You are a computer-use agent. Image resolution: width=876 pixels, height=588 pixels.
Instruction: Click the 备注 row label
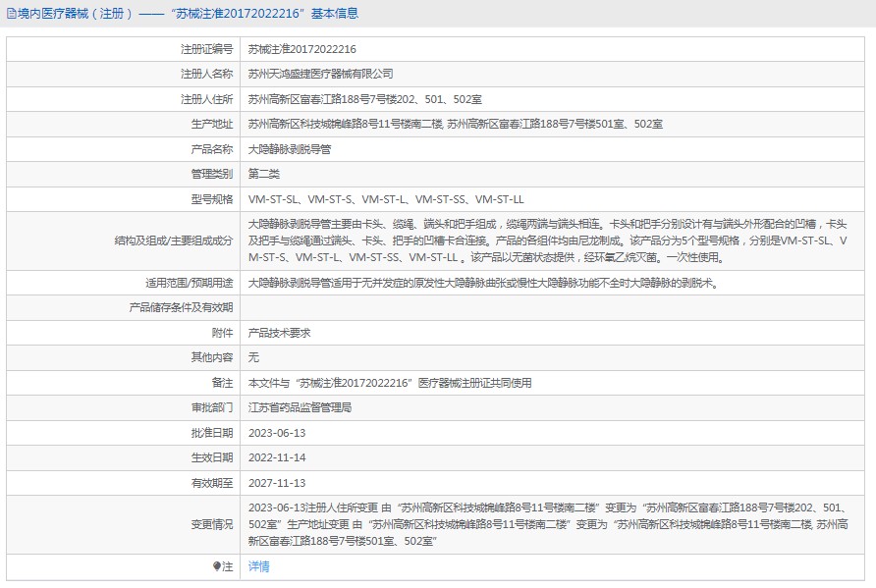pos(222,383)
